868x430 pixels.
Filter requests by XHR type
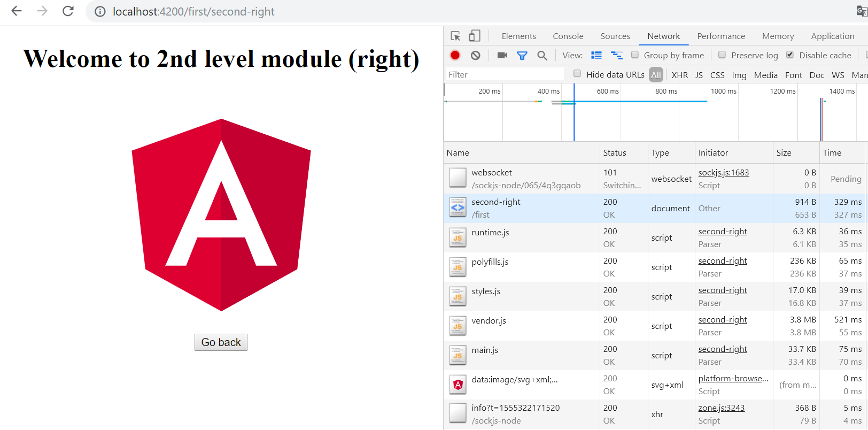tap(679, 75)
